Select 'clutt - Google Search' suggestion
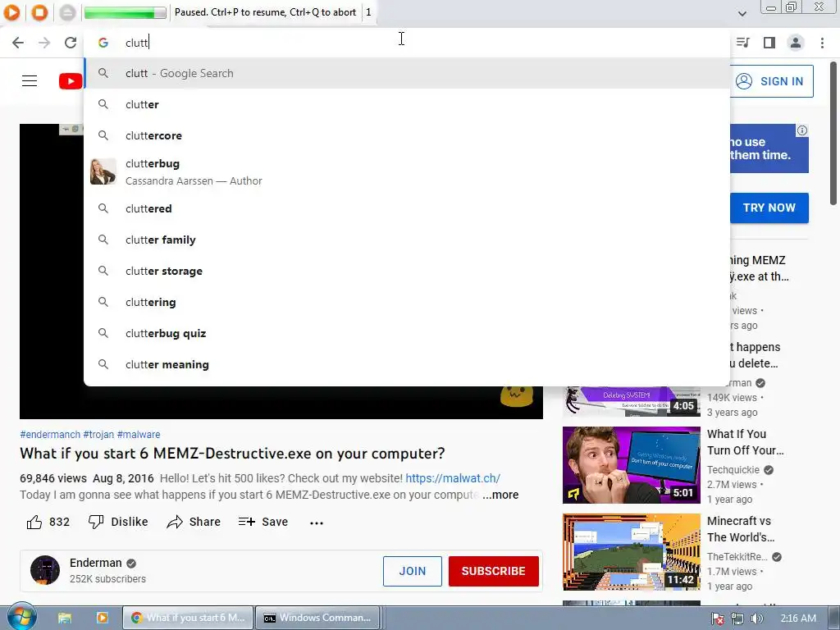Image resolution: width=840 pixels, height=630 pixels. click(407, 73)
